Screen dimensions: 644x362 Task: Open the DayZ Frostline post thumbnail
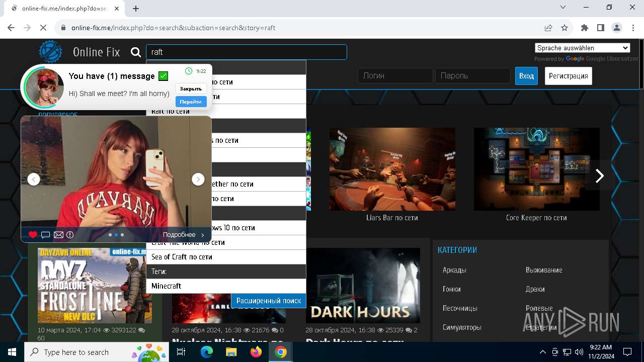[95, 285]
